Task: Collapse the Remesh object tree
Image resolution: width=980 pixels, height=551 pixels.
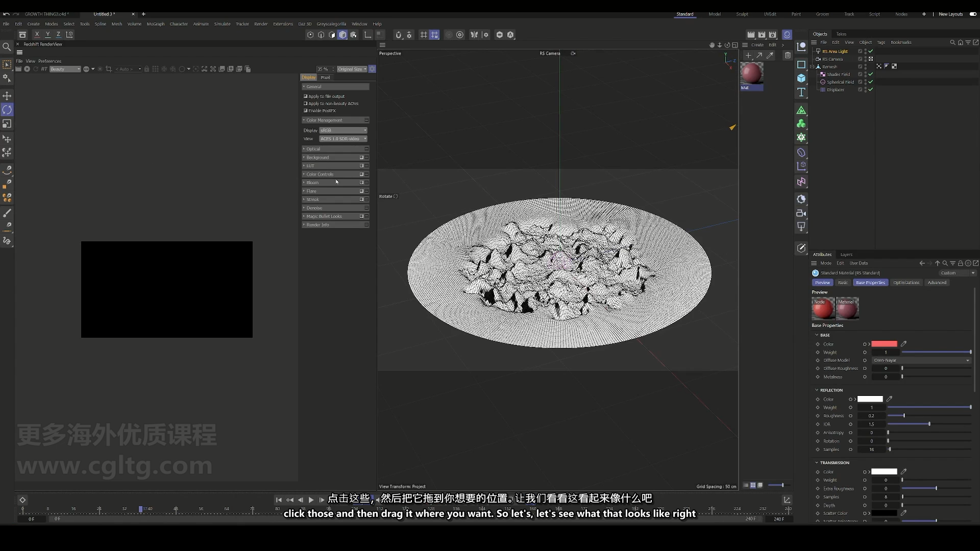Action: click(812, 67)
